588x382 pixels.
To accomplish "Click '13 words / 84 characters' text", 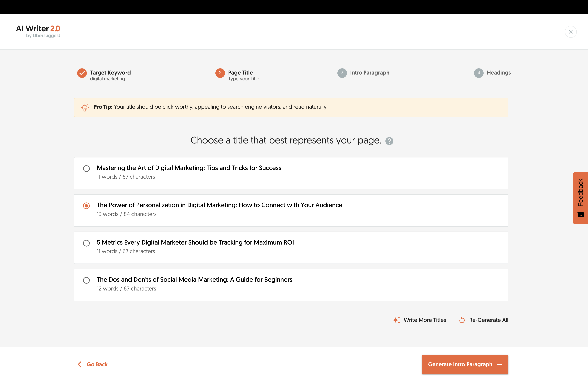I will pos(126,214).
